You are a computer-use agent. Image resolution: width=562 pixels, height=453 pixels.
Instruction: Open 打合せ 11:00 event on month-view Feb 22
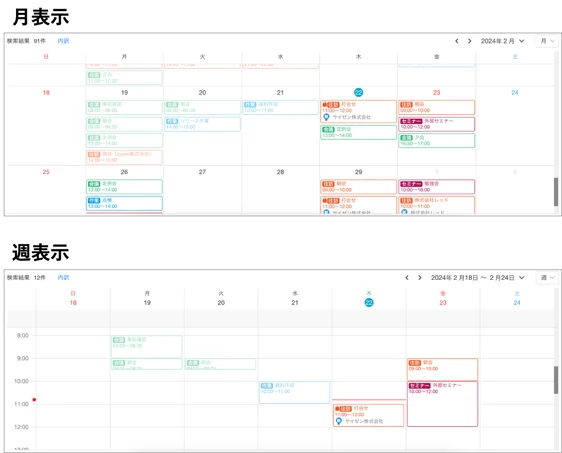click(x=358, y=111)
